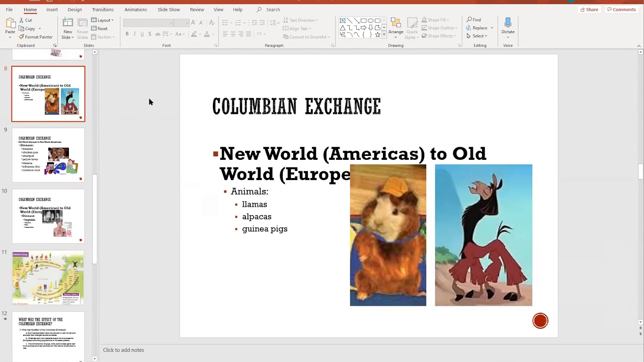
Task: Collapse the ribbon with the chevron
Action: pos(639,46)
